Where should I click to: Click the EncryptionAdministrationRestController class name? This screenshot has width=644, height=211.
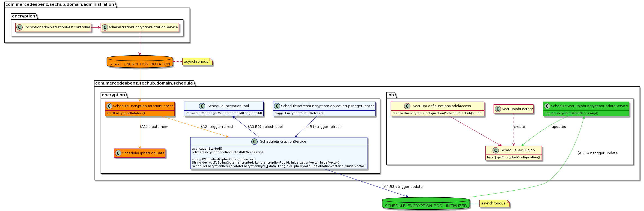click(57, 27)
